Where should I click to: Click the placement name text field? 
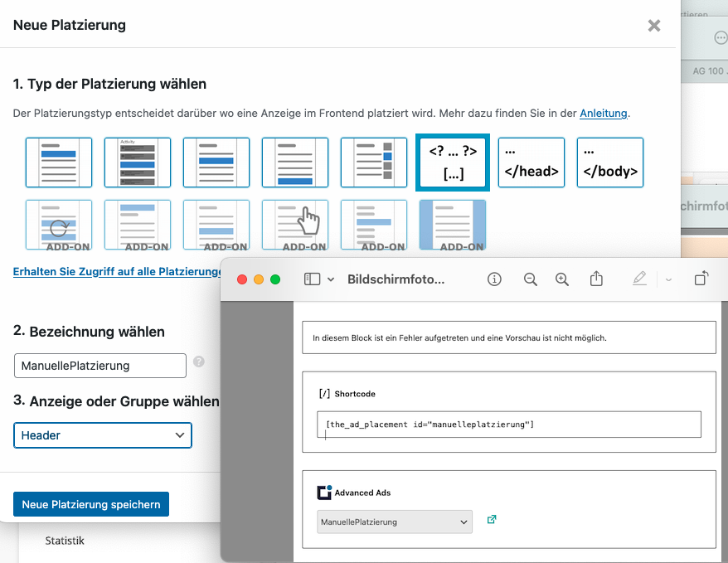(100, 366)
